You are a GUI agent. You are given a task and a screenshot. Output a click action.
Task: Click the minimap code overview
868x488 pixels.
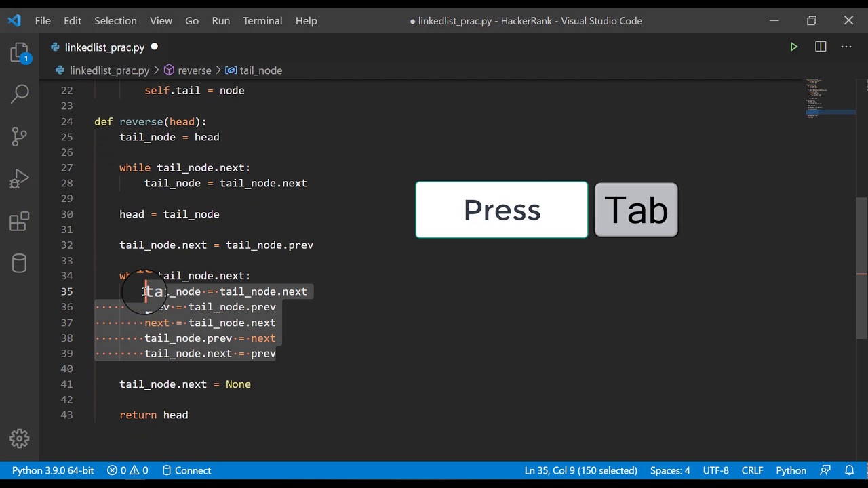point(829,98)
